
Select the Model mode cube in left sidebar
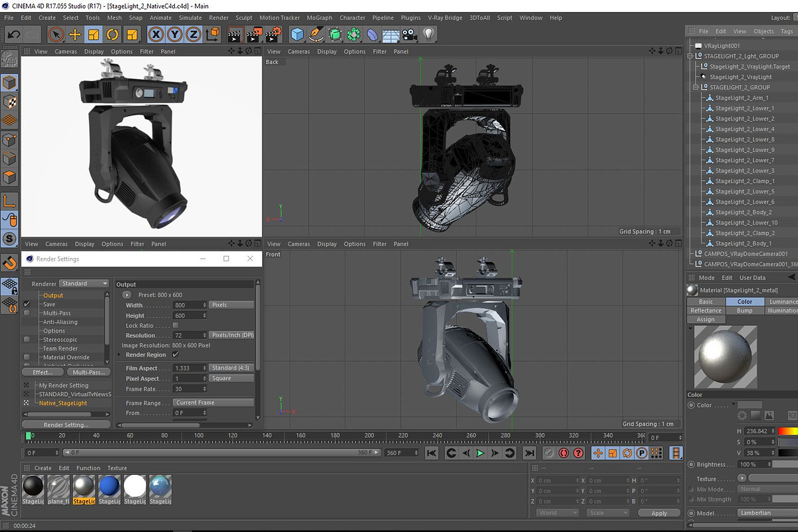coord(9,82)
